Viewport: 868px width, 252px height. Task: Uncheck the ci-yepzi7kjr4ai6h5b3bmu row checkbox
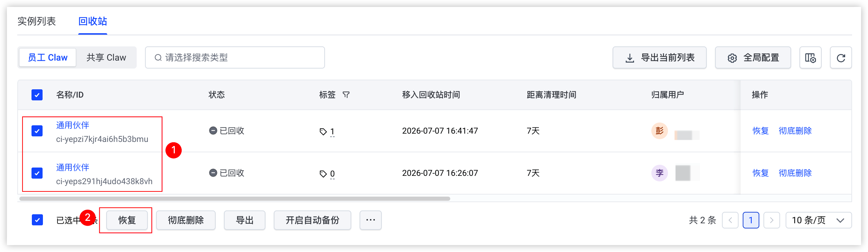(x=37, y=131)
